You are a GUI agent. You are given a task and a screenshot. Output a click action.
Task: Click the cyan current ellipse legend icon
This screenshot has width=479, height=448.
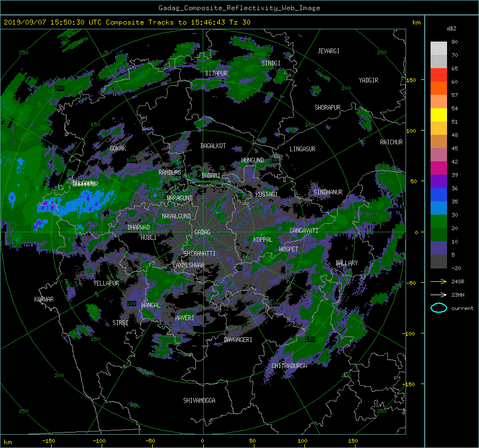[439, 308]
